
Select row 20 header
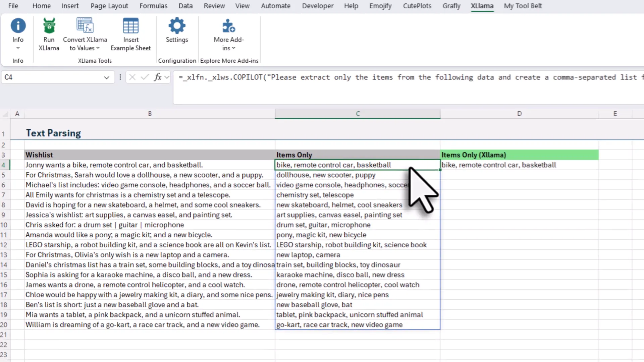point(4,324)
